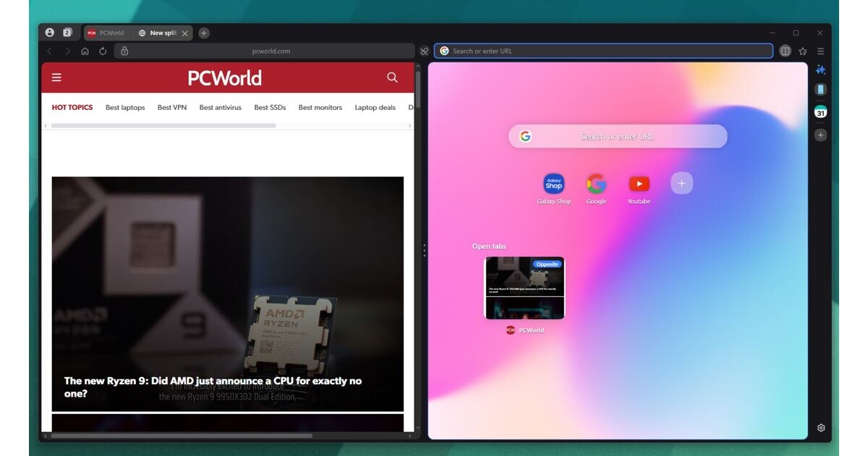The height and width of the screenshot is (456, 868).
Task: Click the home button in toolbar
Action: click(85, 51)
